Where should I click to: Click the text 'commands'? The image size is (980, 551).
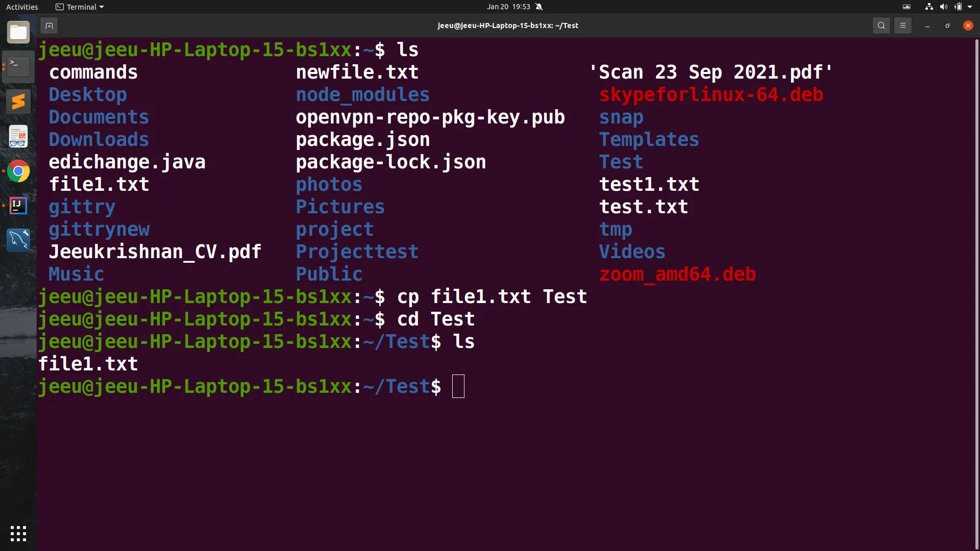(x=93, y=72)
